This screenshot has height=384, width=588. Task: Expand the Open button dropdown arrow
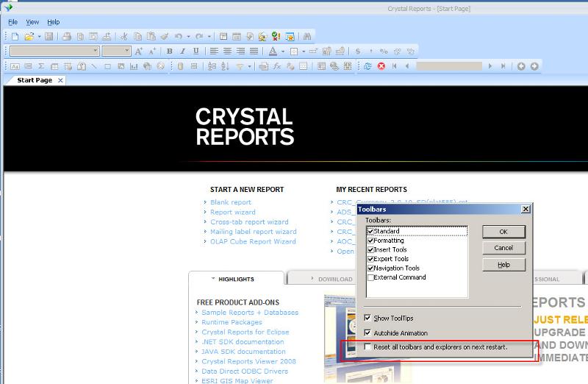click(39, 36)
